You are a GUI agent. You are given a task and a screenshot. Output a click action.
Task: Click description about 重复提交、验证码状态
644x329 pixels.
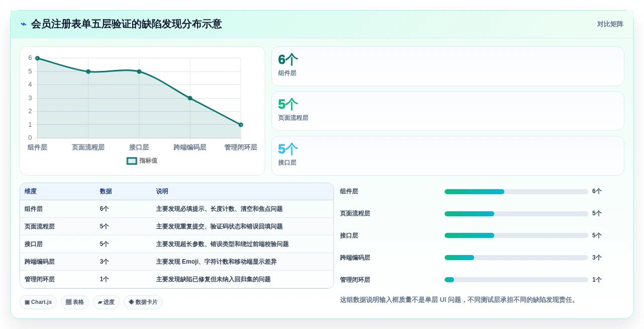point(220,226)
